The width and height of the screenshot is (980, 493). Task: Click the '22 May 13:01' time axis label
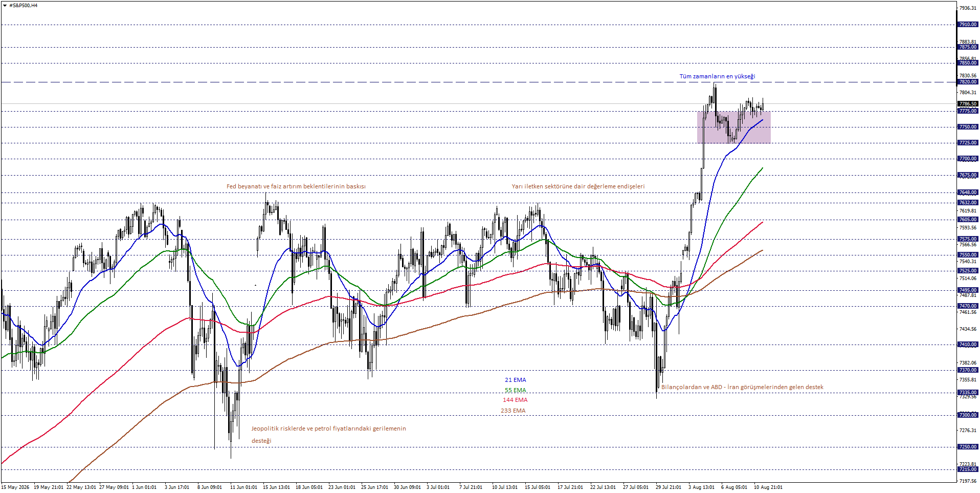pos(81,487)
